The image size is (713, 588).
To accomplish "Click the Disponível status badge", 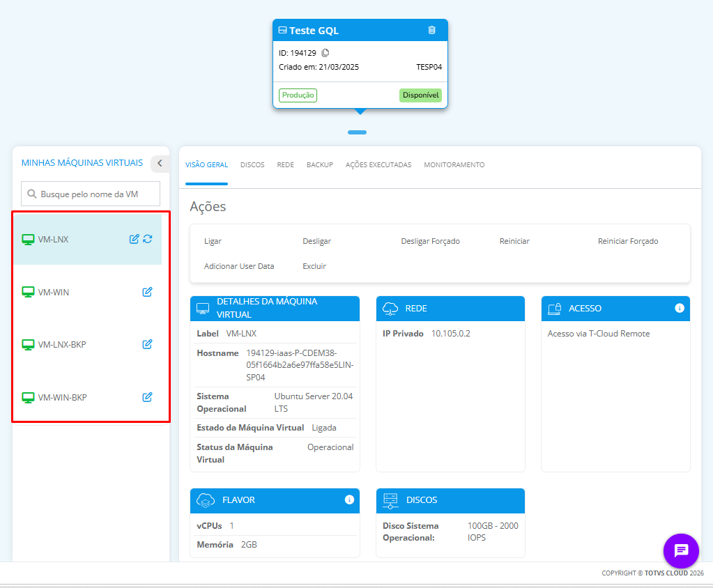I will click(420, 95).
